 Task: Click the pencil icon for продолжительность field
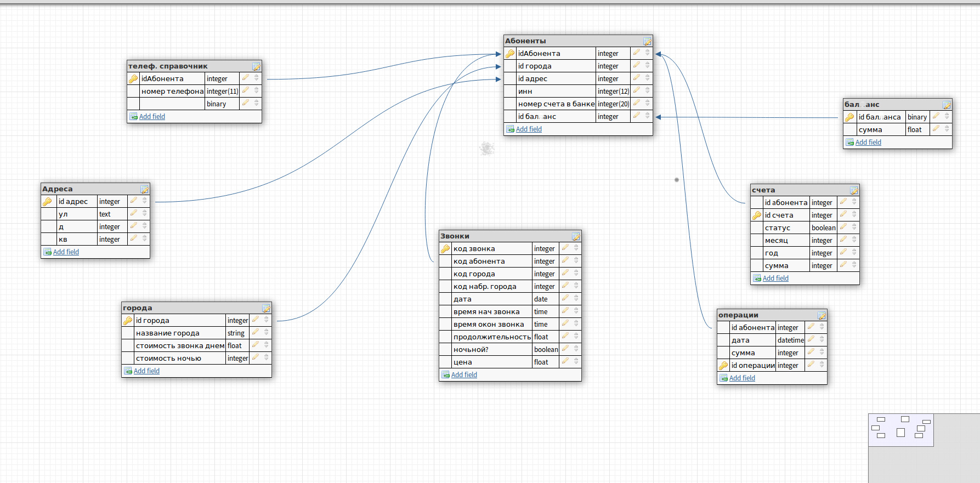[565, 336]
